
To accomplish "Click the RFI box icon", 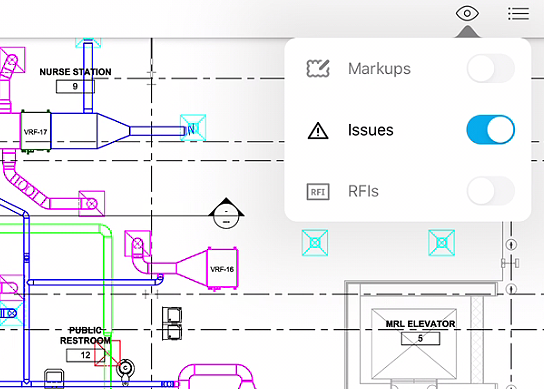I will click(x=318, y=192).
